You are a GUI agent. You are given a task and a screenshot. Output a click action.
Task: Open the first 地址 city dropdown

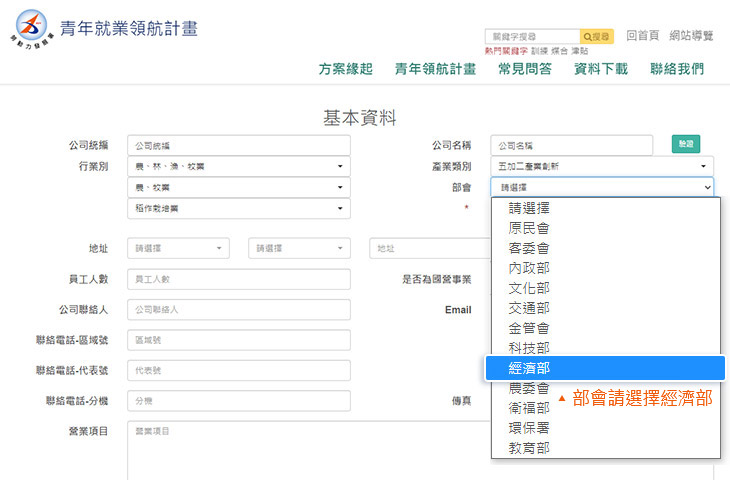coord(178,248)
